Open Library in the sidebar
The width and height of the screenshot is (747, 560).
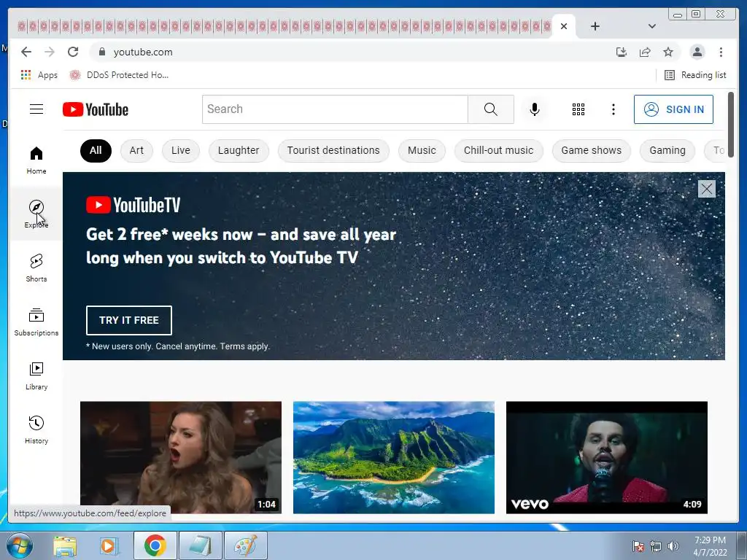click(36, 376)
